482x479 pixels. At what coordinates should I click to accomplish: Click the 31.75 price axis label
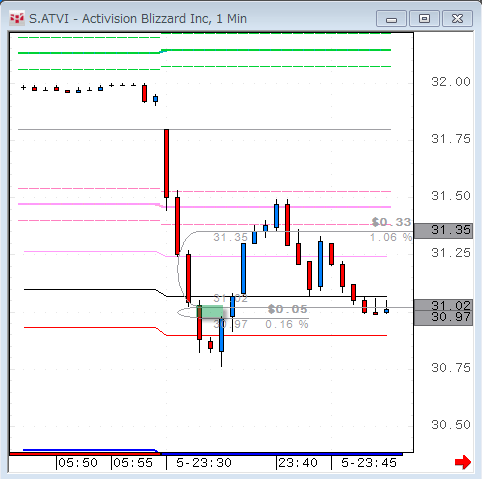click(451, 139)
